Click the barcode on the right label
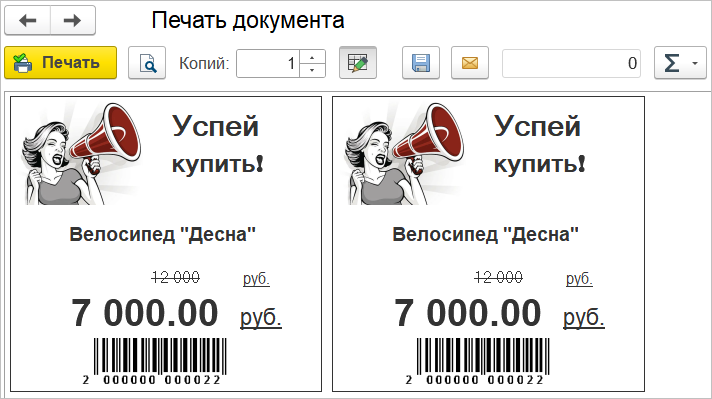 (x=478, y=362)
